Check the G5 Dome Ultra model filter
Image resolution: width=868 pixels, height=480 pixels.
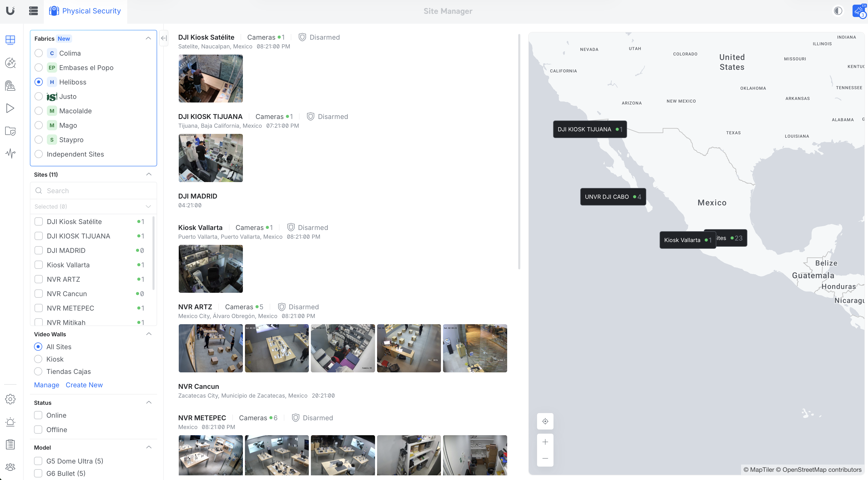tap(38, 461)
